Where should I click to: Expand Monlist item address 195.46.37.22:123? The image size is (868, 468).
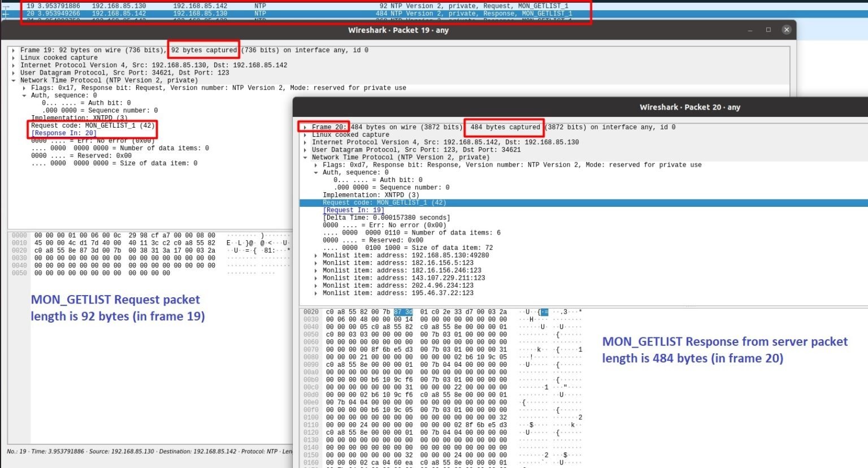pos(315,293)
